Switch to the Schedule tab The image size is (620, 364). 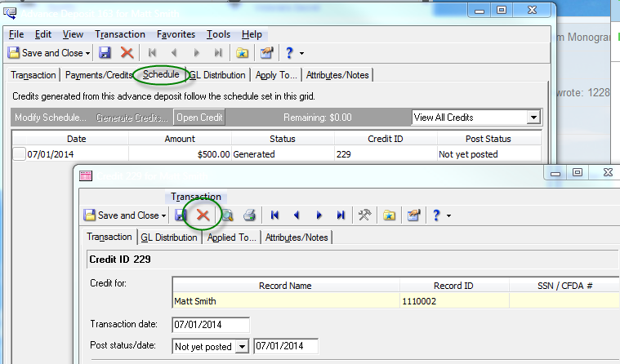[x=161, y=74]
